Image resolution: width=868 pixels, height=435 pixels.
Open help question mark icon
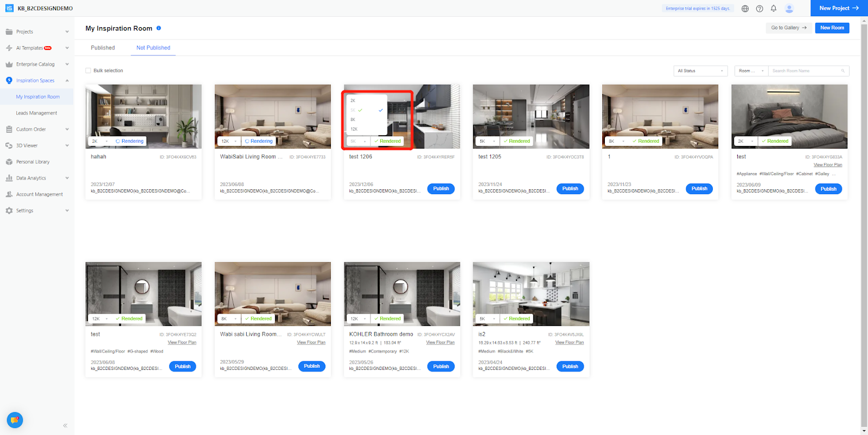759,9
